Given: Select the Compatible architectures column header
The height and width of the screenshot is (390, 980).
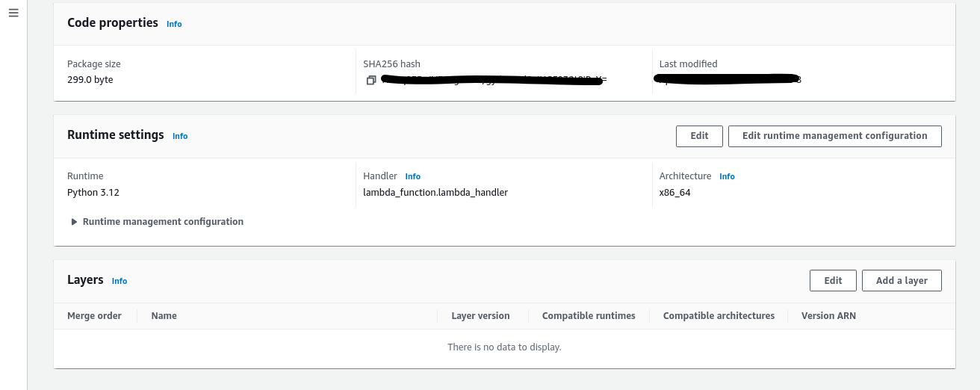Looking at the screenshot, I should [719, 316].
